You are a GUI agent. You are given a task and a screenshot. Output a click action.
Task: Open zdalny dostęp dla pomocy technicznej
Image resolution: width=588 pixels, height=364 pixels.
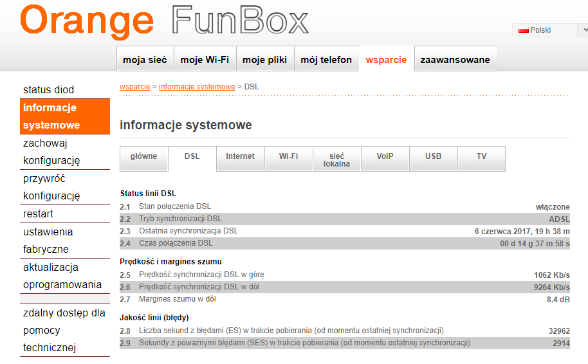click(65, 331)
